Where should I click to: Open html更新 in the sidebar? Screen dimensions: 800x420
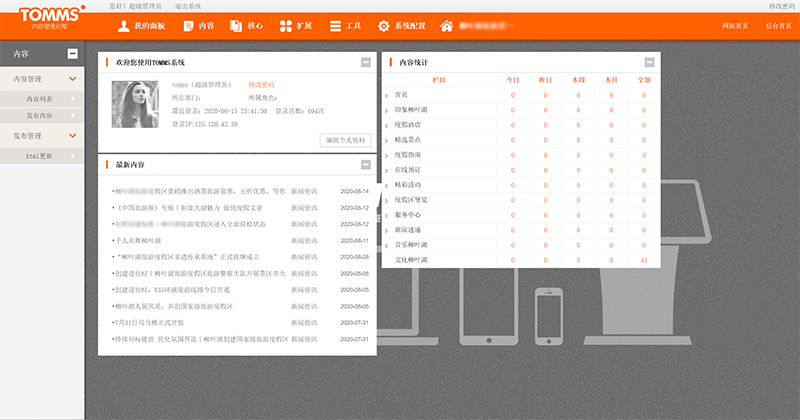coord(39,157)
